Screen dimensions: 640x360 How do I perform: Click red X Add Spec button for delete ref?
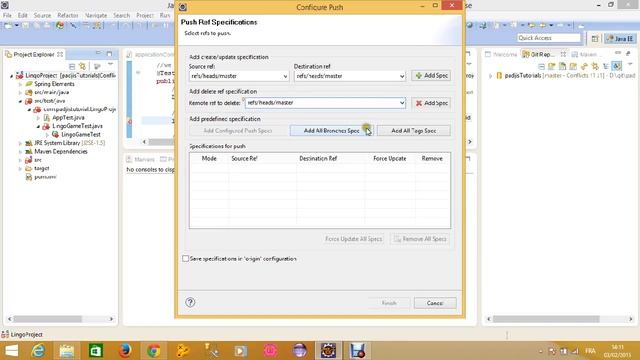(x=431, y=103)
